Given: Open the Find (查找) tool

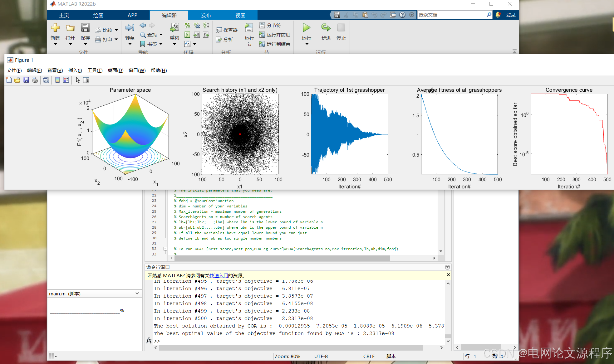Looking at the screenshot, I should point(151,35).
